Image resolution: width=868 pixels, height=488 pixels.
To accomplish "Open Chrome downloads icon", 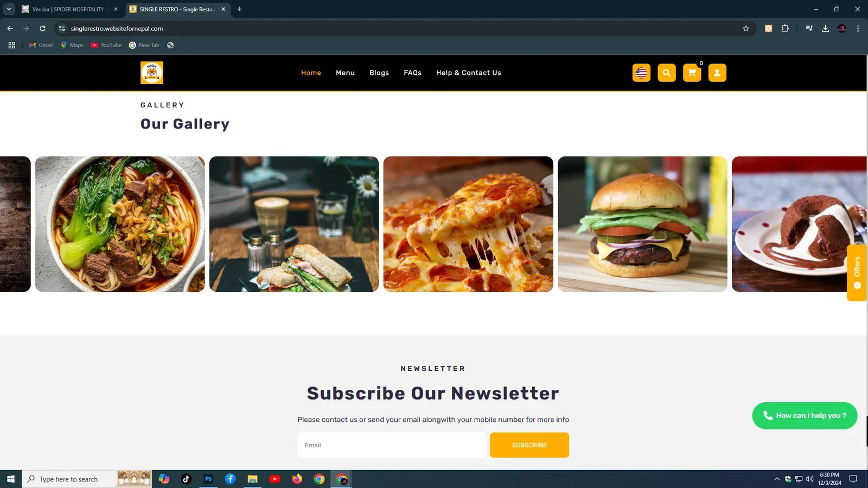I will point(825,29).
